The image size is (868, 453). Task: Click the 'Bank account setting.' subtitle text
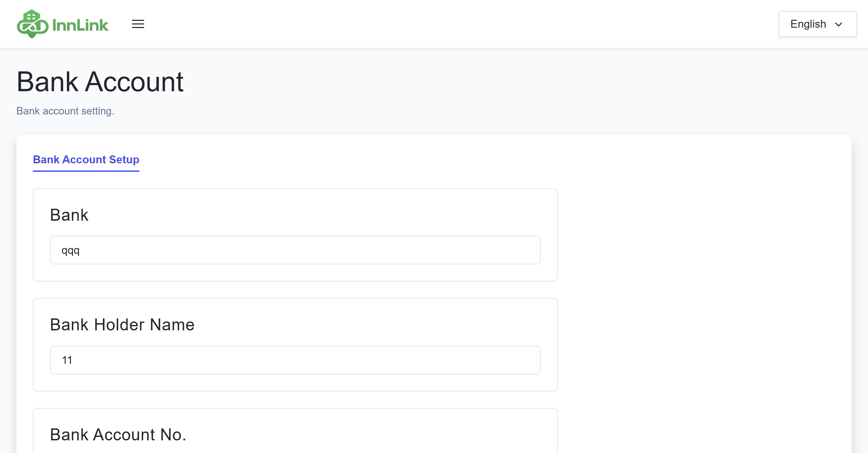(x=65, y=111)
